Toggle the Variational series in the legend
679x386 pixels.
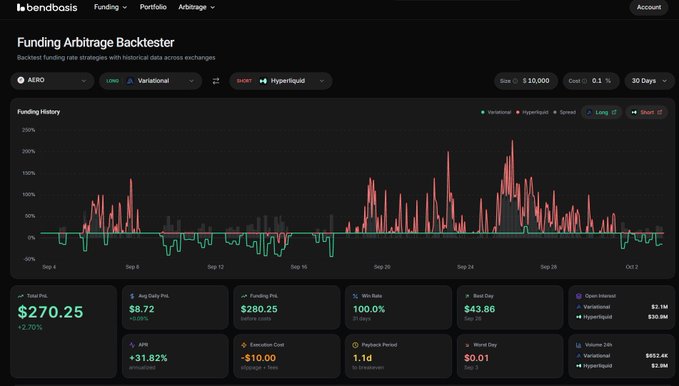point(496,112)
